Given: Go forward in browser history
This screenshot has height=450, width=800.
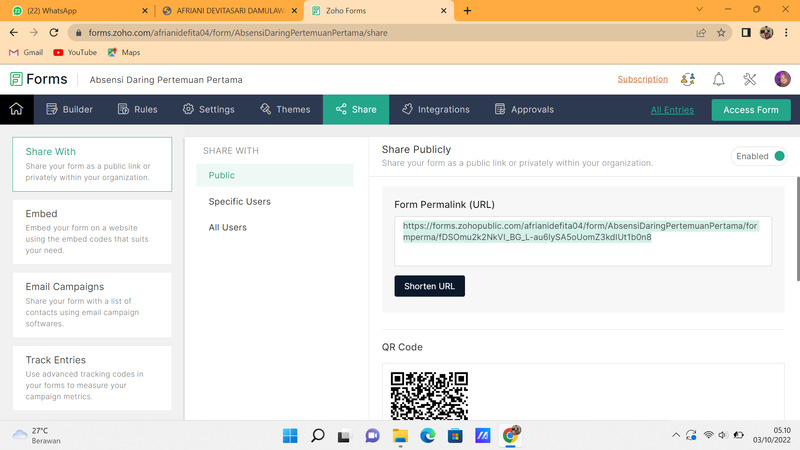Looking at the screenshot, I should click(x=34, y=33).
